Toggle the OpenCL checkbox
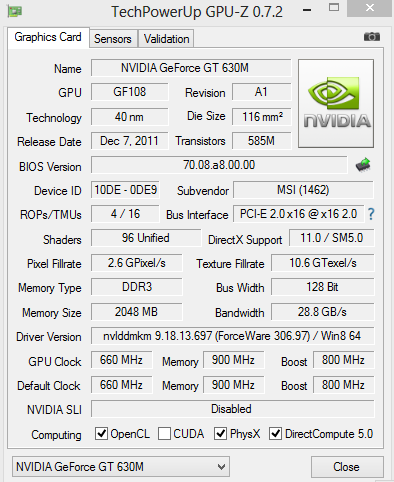The width and height of the screenshot is (394, 482). tap(101, 434)
